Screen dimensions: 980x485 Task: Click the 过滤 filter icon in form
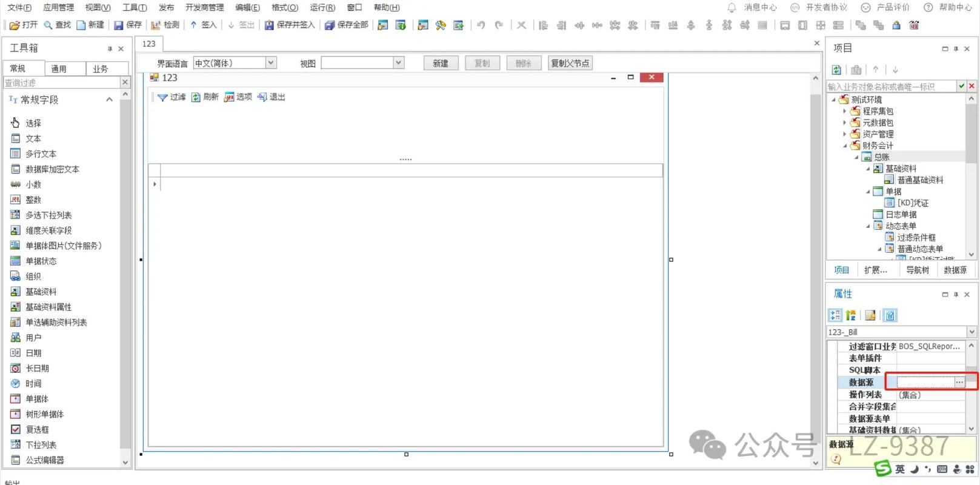(x=162, y=97)
